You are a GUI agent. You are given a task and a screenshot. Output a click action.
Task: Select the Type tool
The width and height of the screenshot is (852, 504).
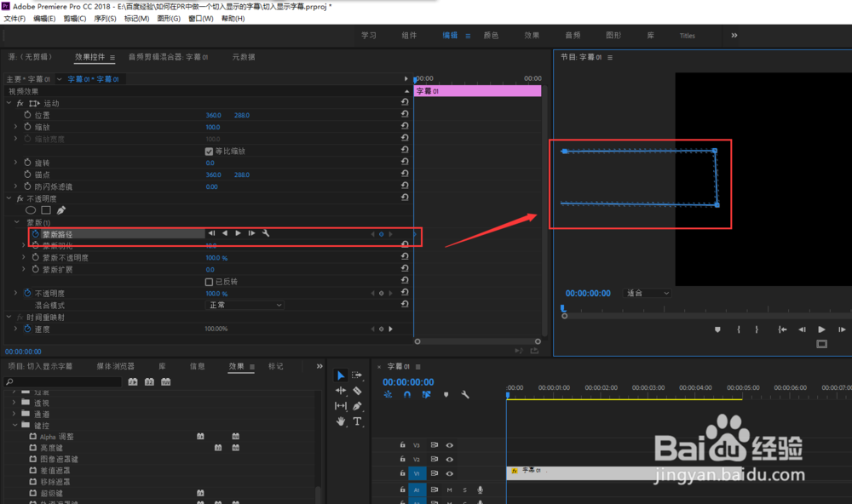[x=357, y=421]
